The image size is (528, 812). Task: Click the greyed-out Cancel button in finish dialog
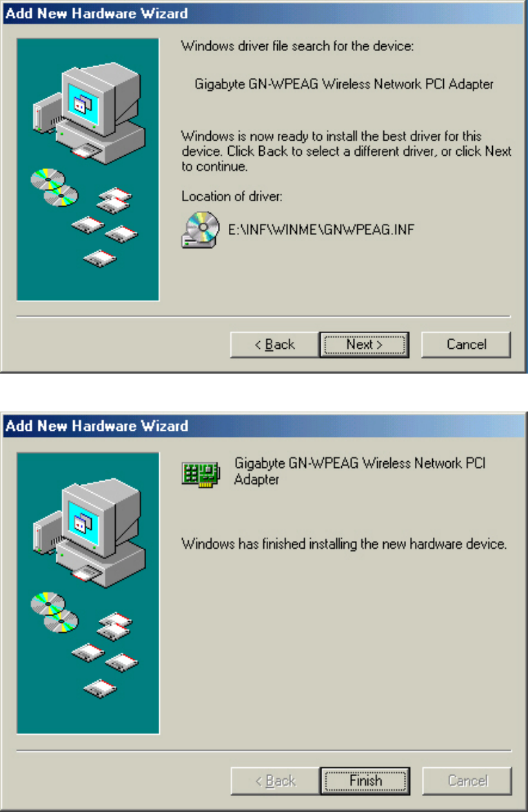click(467, 781)
